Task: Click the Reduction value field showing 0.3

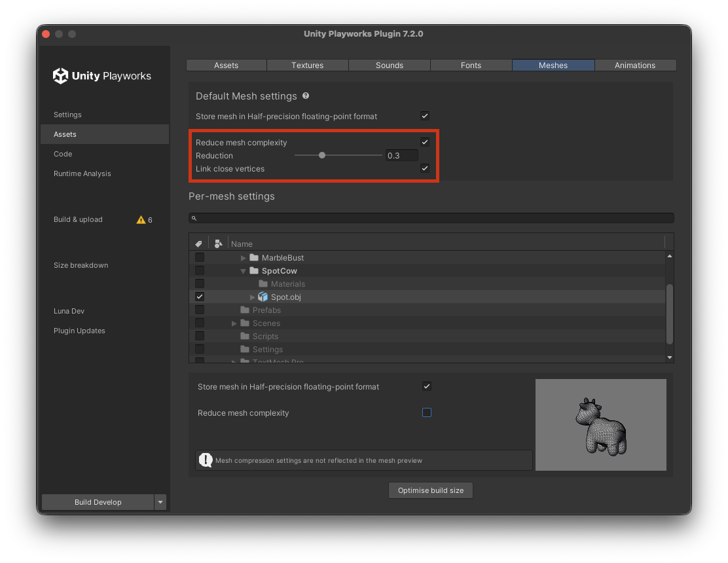Action: [401, 156]
